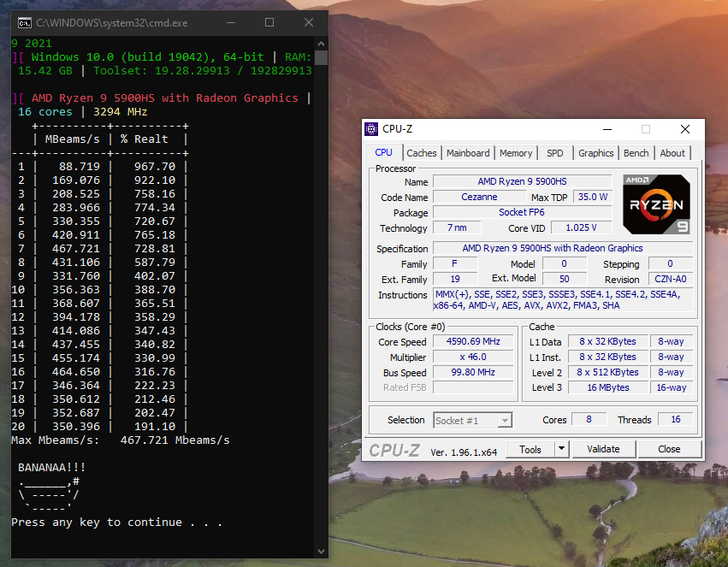Click the cmd vertical scrollbar thumb
Screen dimensions: 728x567
[x=321, y=57]
